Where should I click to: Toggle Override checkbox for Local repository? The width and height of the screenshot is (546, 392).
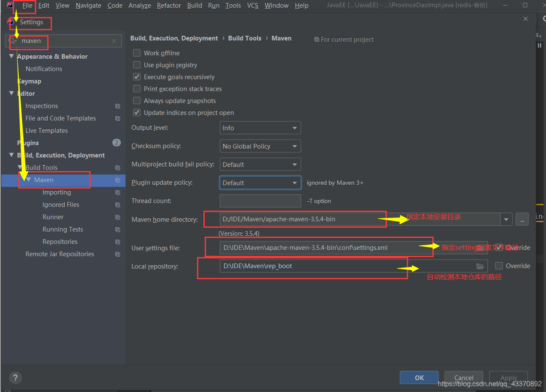499,266
